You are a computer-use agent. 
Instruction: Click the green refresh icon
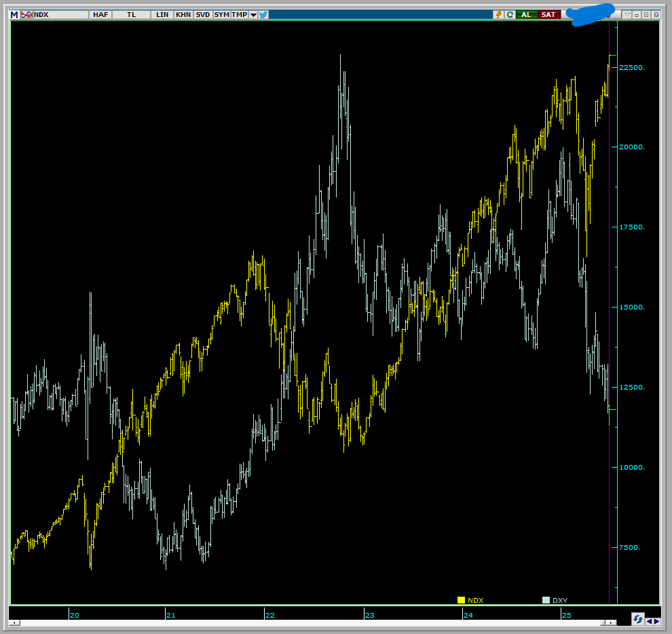[x=510, y=14]
